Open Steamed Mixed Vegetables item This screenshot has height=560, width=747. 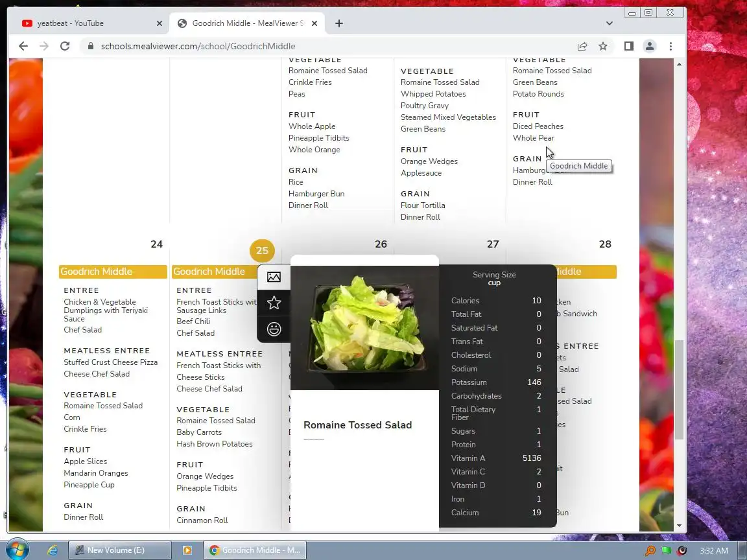[x=448, y=117]
